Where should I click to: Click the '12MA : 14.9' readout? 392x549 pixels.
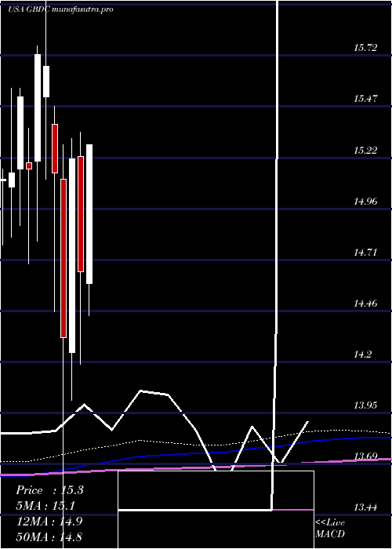[49, 522]
